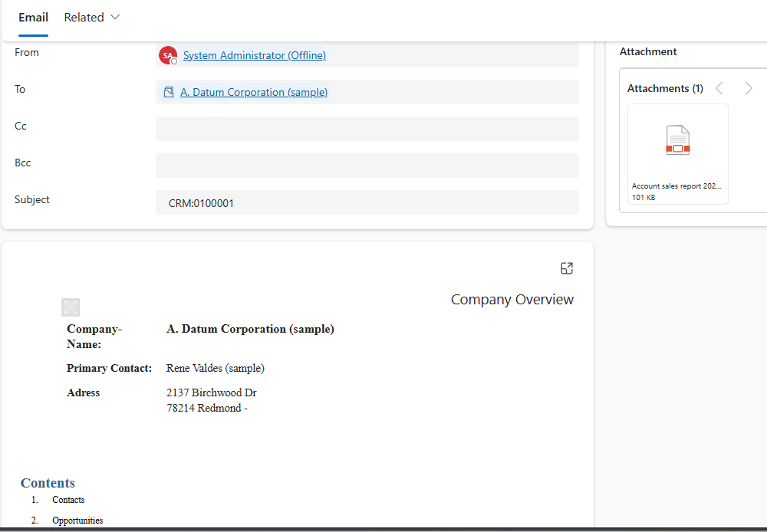Click the image placeholder icon in email body

pos(71,307)
